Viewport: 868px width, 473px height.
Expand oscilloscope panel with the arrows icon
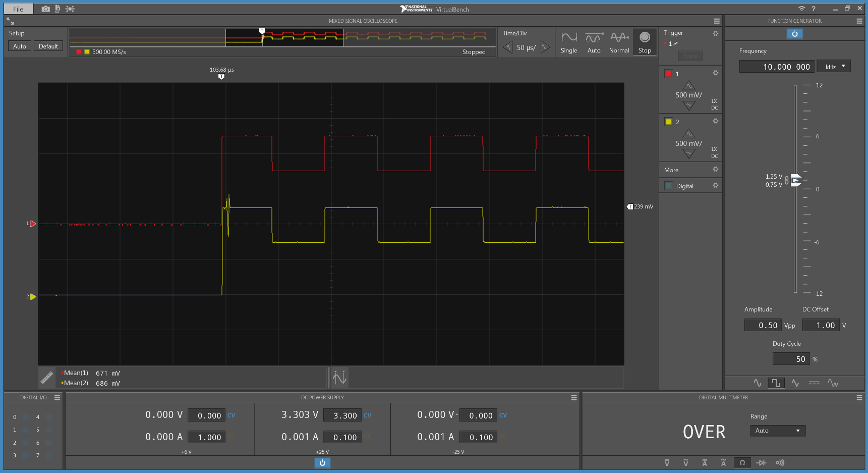click(10, 21)
